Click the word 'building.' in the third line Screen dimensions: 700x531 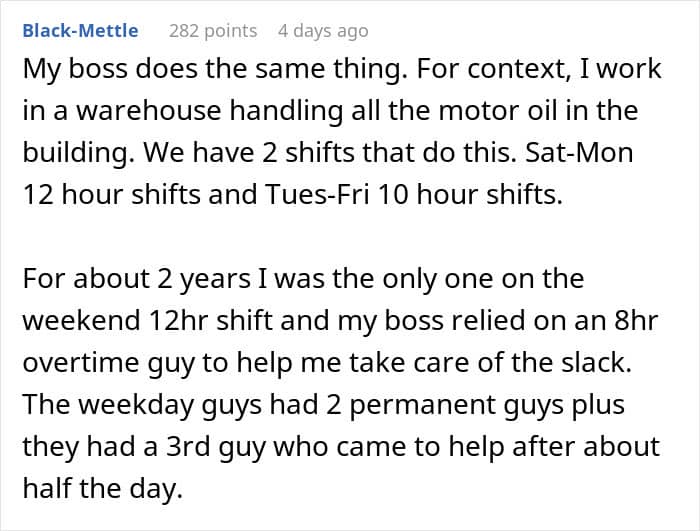tap(79, 153)
